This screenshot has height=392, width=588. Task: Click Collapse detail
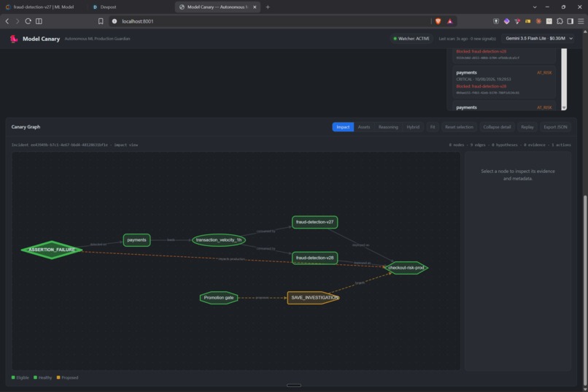click(x=497, y=127)
